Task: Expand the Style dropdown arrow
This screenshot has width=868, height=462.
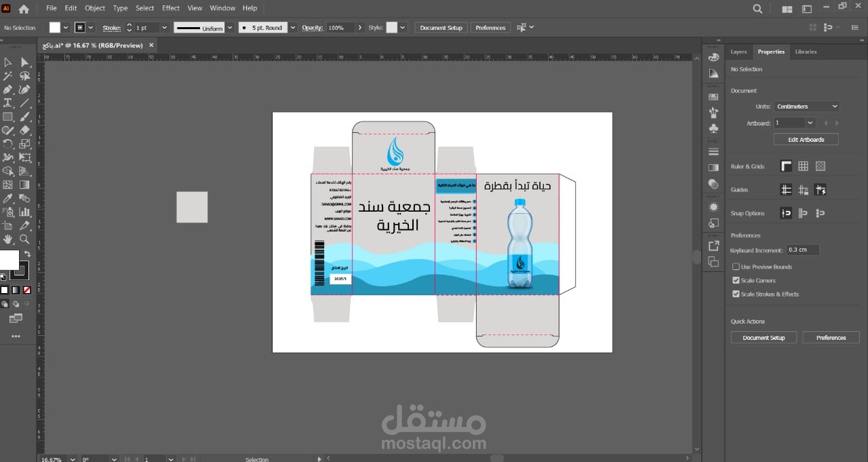Action: [x=403, y=28]
